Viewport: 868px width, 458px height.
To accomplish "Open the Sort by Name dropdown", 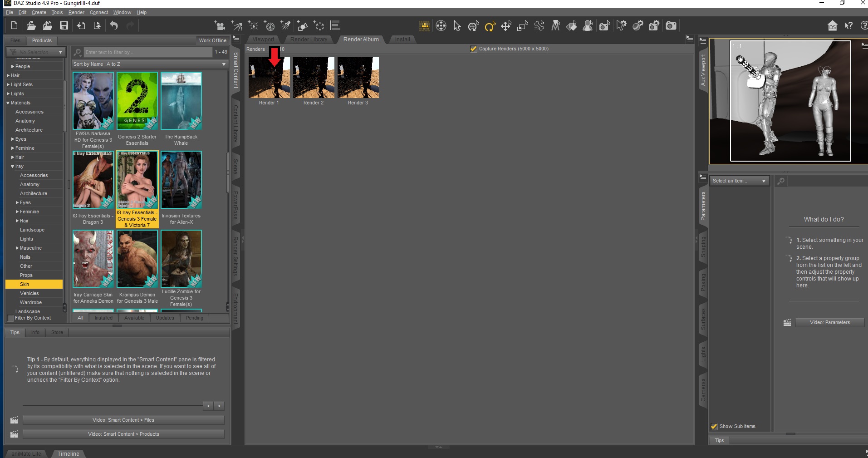I will click(x=150, y=64).
